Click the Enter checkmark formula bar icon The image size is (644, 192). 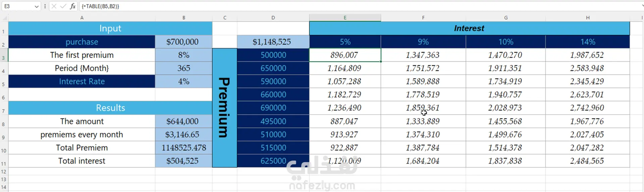(63, 6)
